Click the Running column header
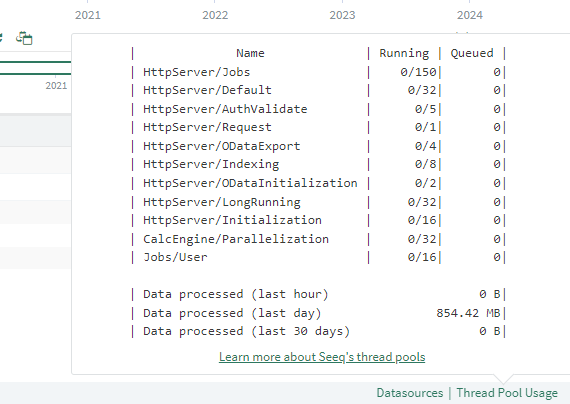 coord(404,53)
